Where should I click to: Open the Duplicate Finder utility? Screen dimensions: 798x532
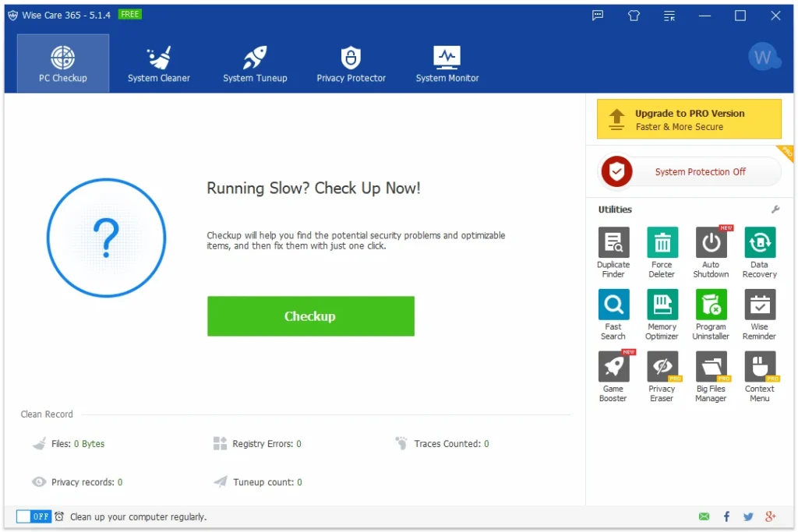click(613, 243)
